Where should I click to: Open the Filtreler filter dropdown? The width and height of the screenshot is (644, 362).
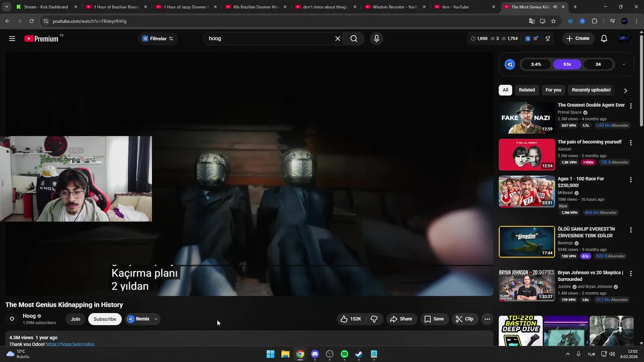point(157,39)
